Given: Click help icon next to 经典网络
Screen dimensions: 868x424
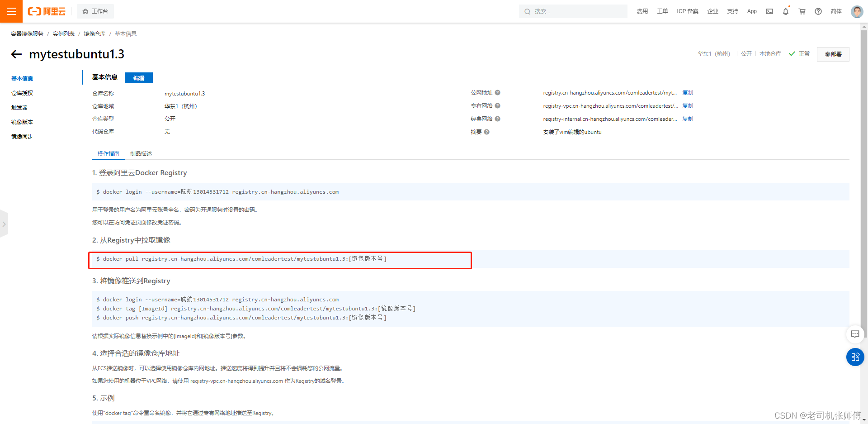Looking at the screenshot, I should coord(497,119).
